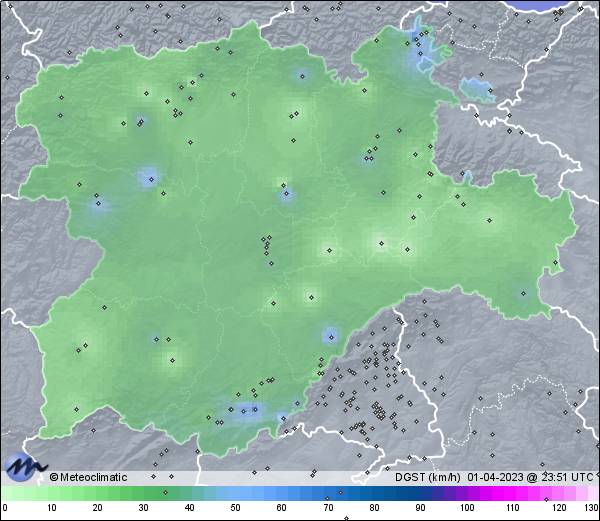Click the ©Meteoclimatic copyright label
The image size is (600, 521).
pos(88,477)
